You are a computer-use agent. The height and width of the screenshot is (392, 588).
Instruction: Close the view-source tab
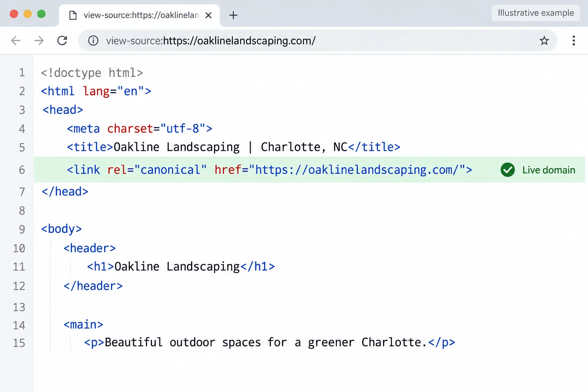point(208,15)
